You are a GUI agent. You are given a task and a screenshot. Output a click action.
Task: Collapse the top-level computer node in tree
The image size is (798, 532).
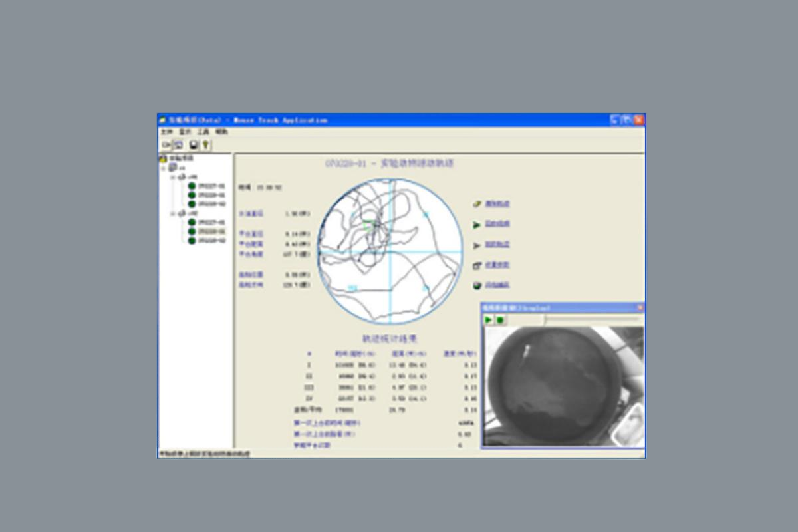coord(164,168)
